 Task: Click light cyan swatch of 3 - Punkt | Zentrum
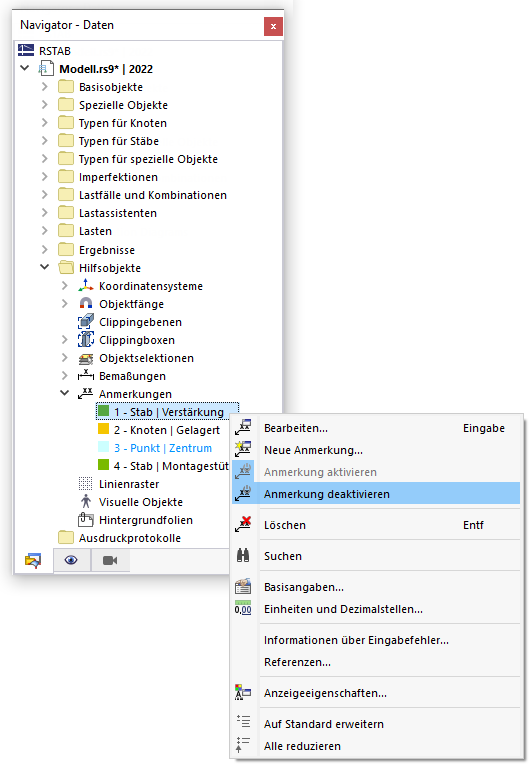pyautogui.click(x=103, y=447)
